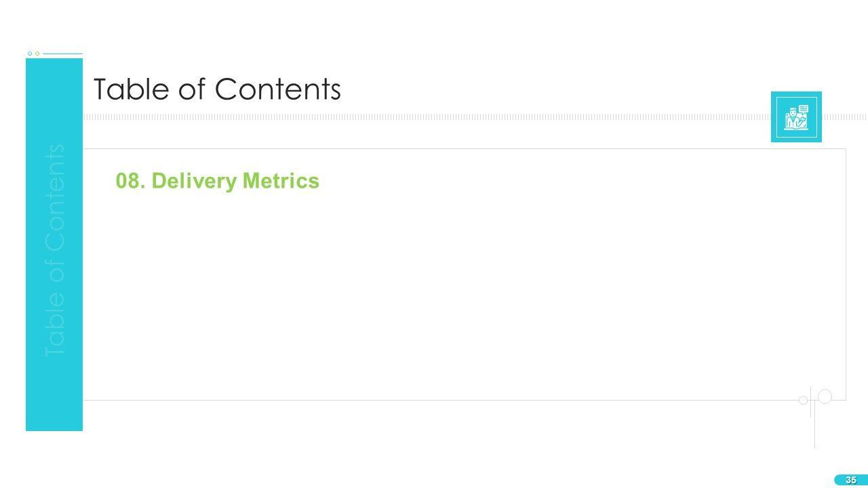Click the slide number 35 badge
Screen dimensions: 868x488
(850, 480)
